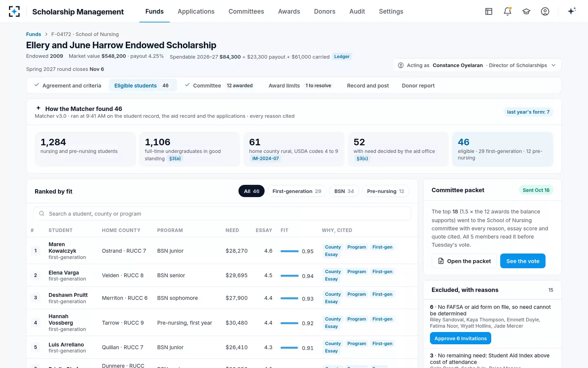The height and width of the screenshot is (368, 588).
Task: Click See the vote button
Action: (523, 261)
